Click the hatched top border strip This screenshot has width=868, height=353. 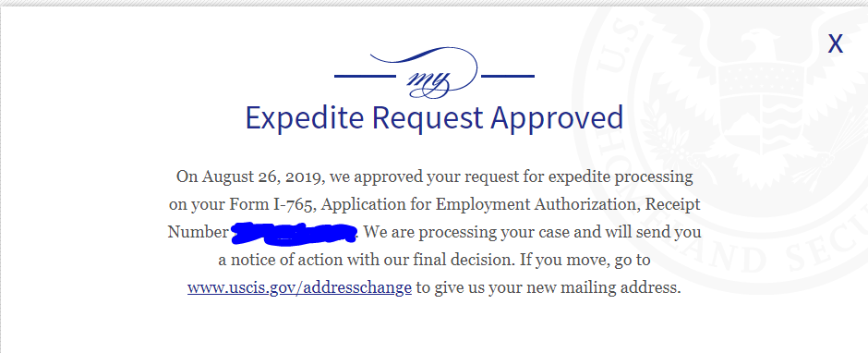click(434, 3)
